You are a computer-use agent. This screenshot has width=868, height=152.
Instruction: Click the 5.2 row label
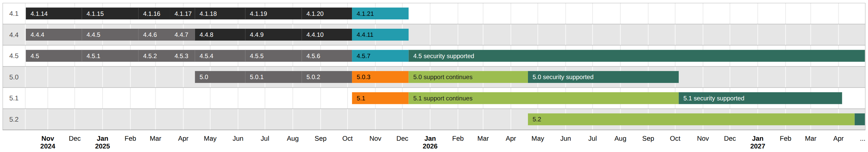14,119
